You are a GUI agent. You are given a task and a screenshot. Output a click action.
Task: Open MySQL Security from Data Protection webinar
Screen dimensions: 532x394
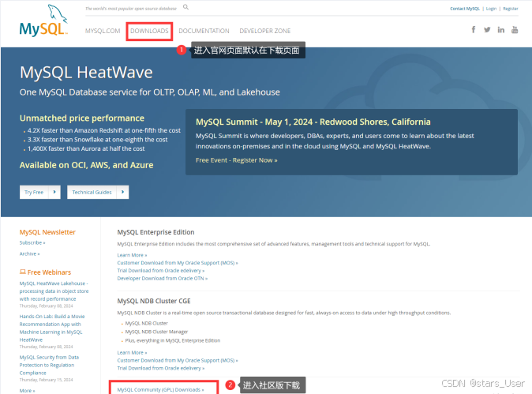coord(49,365)
